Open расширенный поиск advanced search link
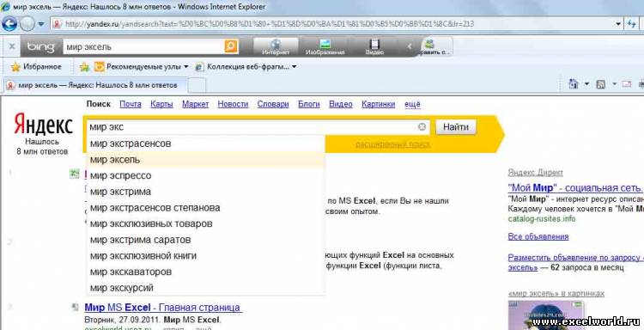This screenshot has height=330, width=644. click(x=393, y=144)
